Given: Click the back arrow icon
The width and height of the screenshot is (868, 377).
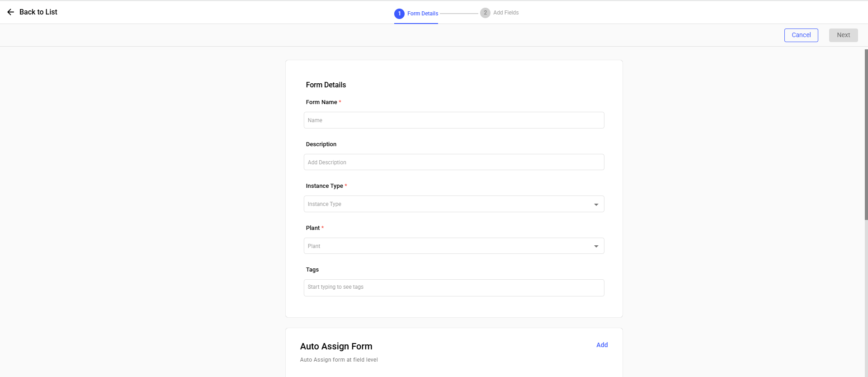Looking at the screenshot, I should [x=11, y=12].
